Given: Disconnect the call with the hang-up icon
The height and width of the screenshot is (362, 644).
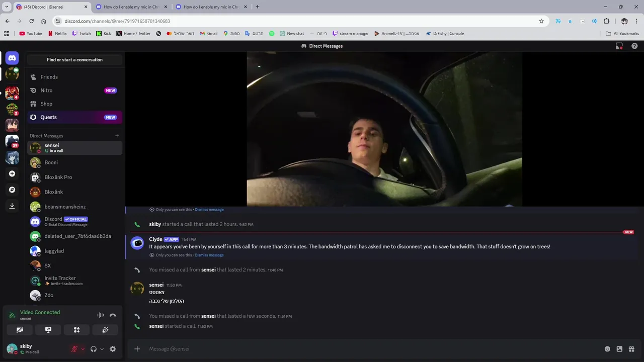Looking at the screenshot, I should [x=113, y=315].
